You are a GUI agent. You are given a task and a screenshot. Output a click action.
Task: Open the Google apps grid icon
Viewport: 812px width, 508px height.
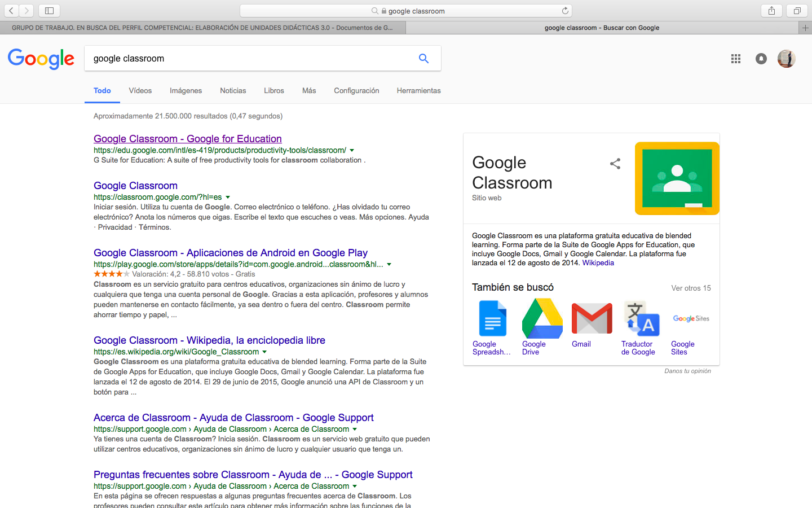(x=736, y=59)
